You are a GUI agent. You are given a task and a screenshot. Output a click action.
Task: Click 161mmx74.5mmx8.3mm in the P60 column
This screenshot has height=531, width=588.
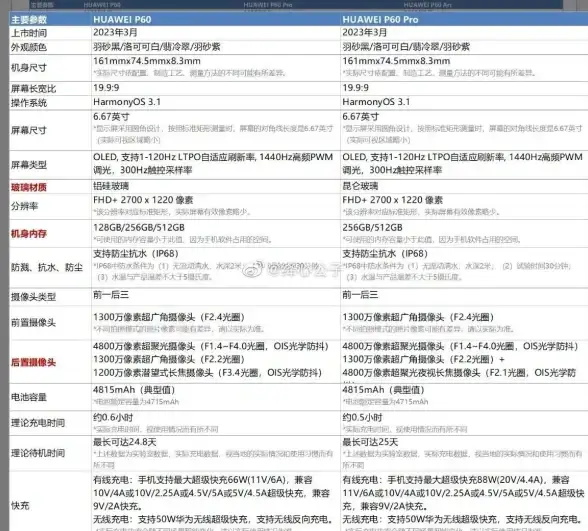pos(147,61)
